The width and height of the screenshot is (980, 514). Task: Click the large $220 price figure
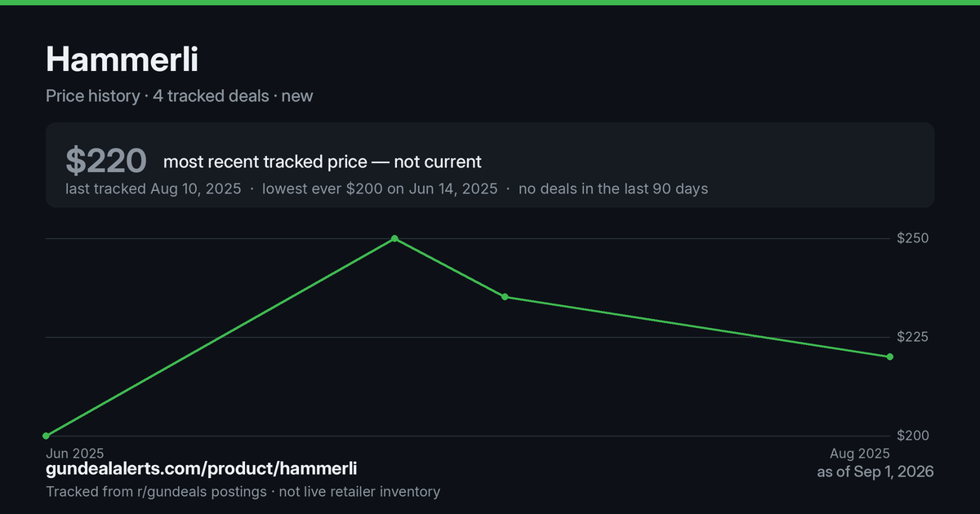click(106, 161)
